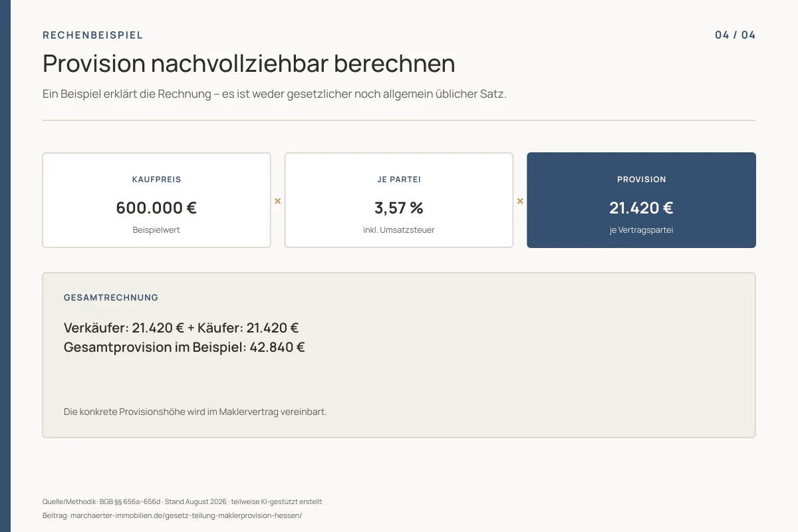The width and height of the screenshot is (798, 532).
Task: Click the Rechenbeispiel section label
Action: (x=93, y=35)
